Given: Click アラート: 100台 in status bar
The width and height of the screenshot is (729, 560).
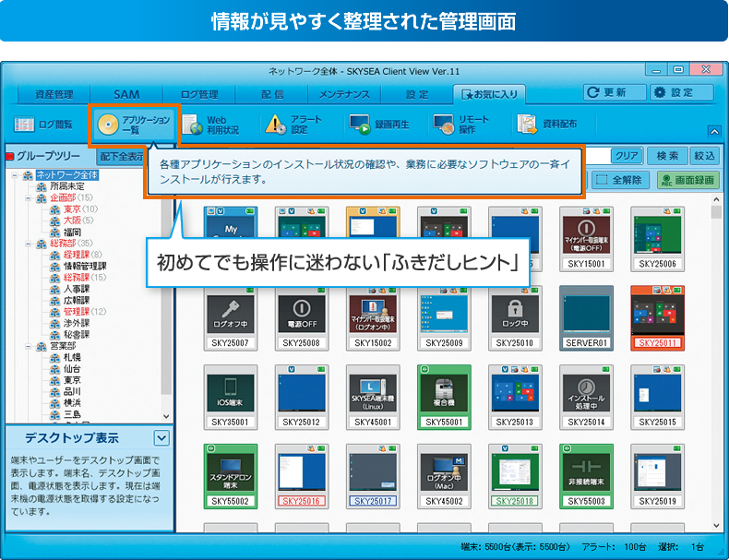Looking at the screenshot, I should pos(614,547).
